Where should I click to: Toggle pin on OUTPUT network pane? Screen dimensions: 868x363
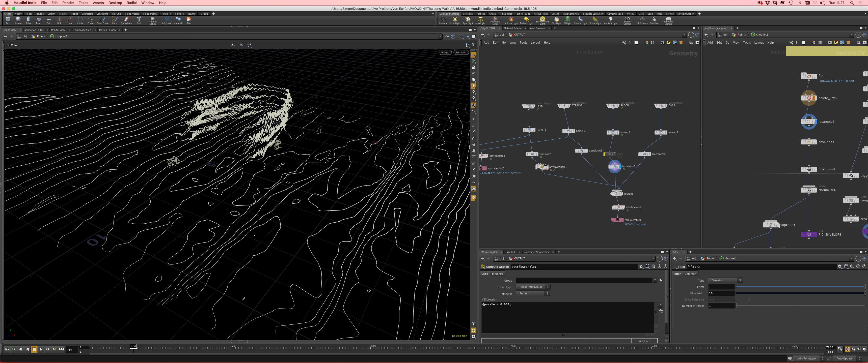691,35
